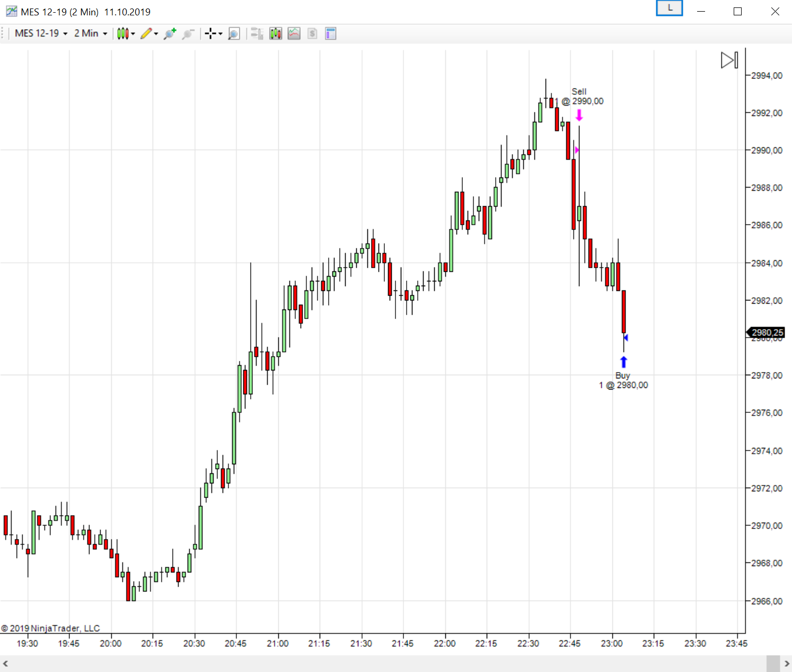Click the horizontal scrollbar right arrow

click(787, 664)
